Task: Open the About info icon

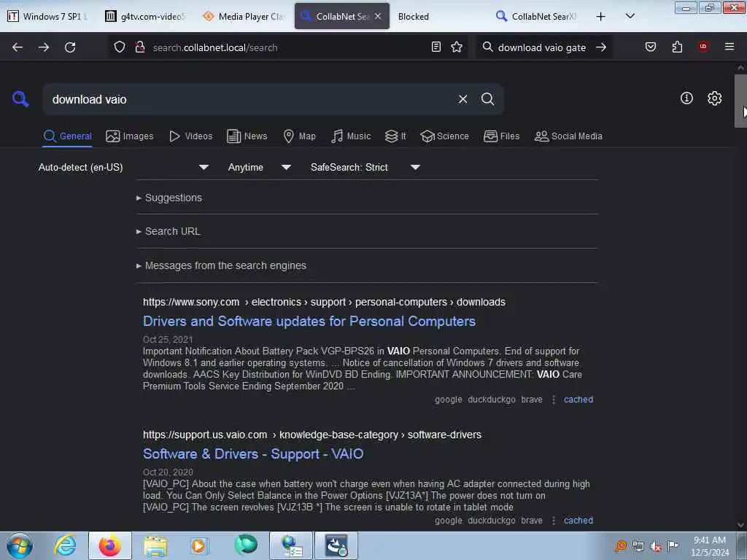Action: tap(686, 98)
